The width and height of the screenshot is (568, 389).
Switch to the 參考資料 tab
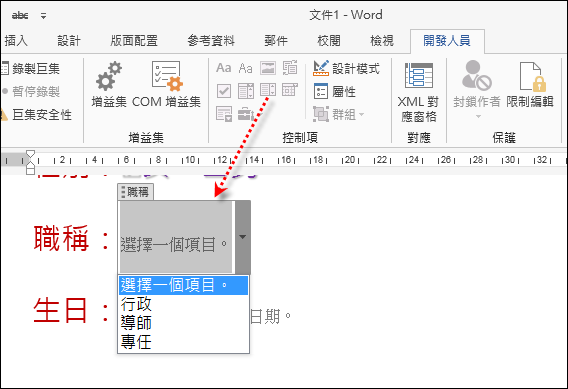(x=211, y=41)
